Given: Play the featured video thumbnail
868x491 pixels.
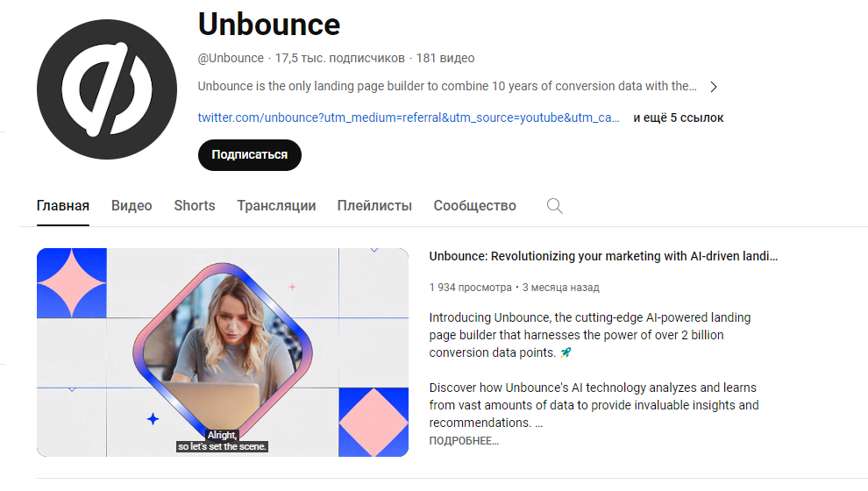Looking at the screenshot, I should 223,352.
